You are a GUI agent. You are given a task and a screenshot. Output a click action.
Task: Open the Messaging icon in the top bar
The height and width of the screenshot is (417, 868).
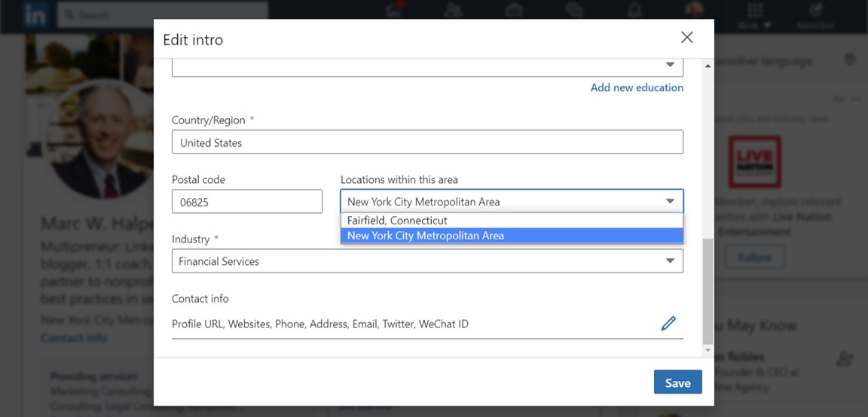(x=574, y=11)
